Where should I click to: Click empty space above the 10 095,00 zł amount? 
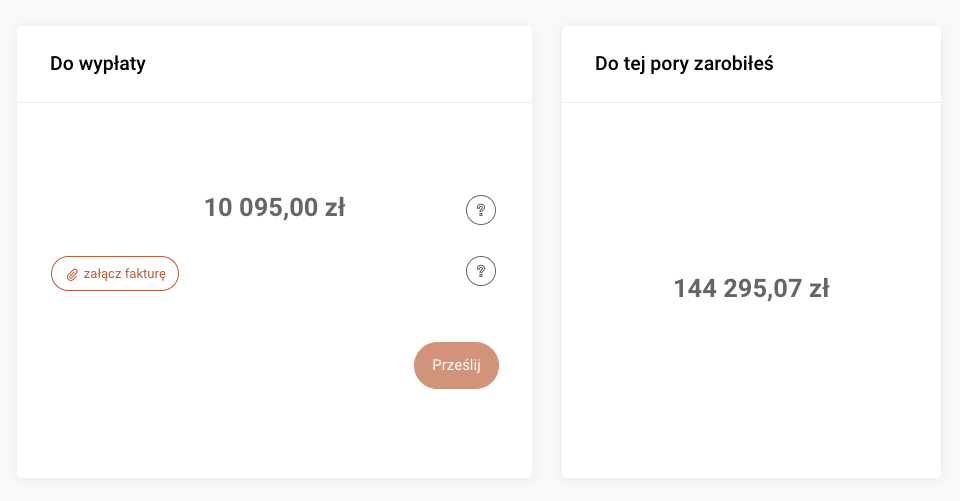coord(274,150)
